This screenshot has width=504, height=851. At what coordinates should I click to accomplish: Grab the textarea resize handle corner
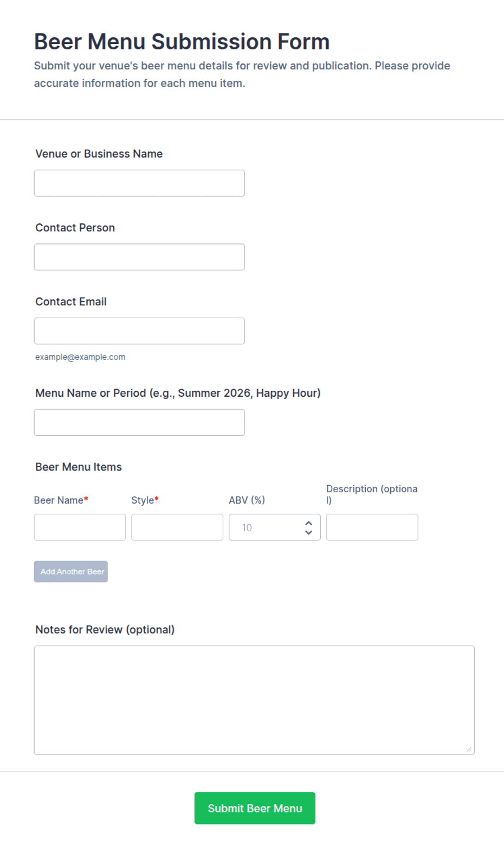[469, 749]
